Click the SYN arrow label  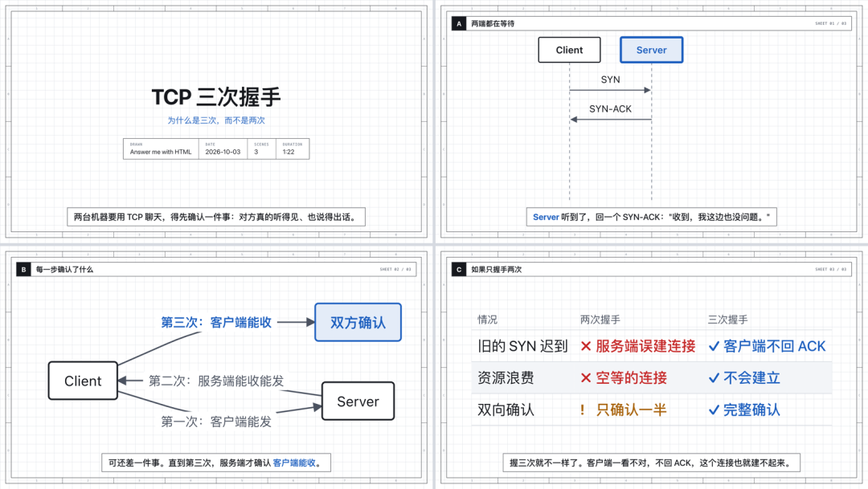pyautogui.click(x=611, y=79)
